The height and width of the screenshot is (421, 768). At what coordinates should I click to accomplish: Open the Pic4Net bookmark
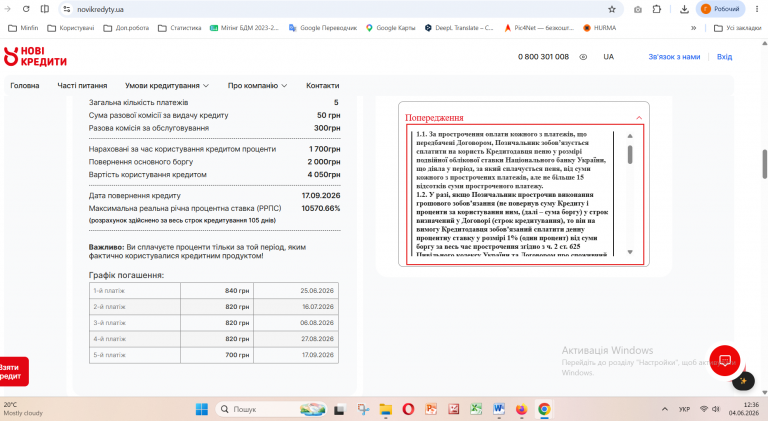click(539, 28)
